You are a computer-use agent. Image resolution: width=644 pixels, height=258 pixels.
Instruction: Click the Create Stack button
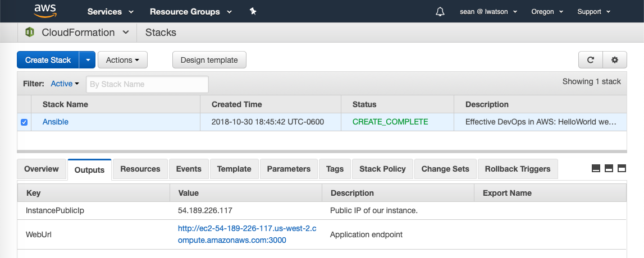(x=48, y=60)
